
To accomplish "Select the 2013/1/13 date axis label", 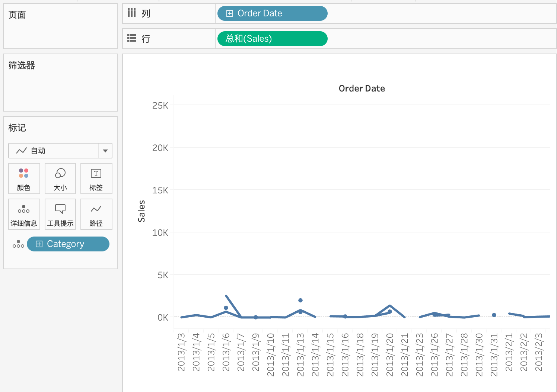I will (x=300, y=355).
